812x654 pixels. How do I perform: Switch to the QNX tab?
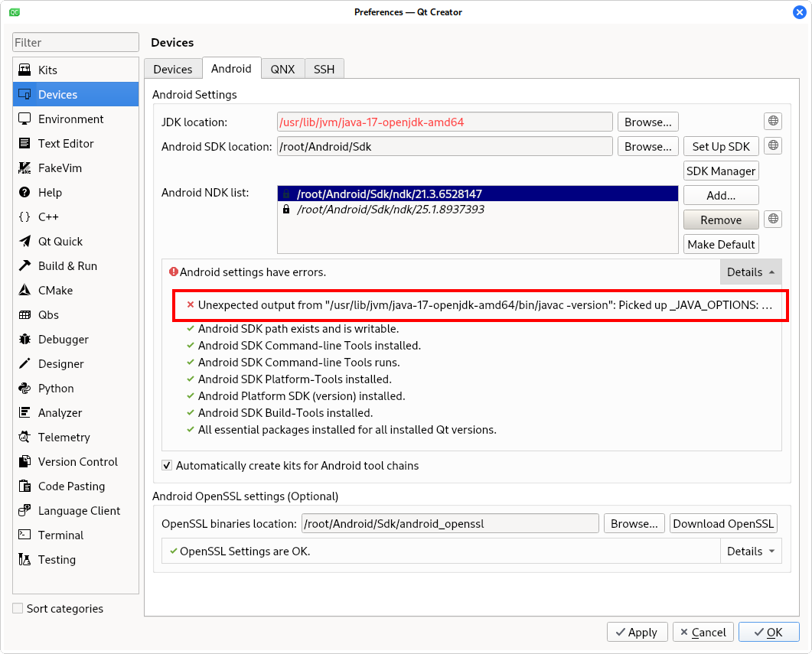(282, 69)
